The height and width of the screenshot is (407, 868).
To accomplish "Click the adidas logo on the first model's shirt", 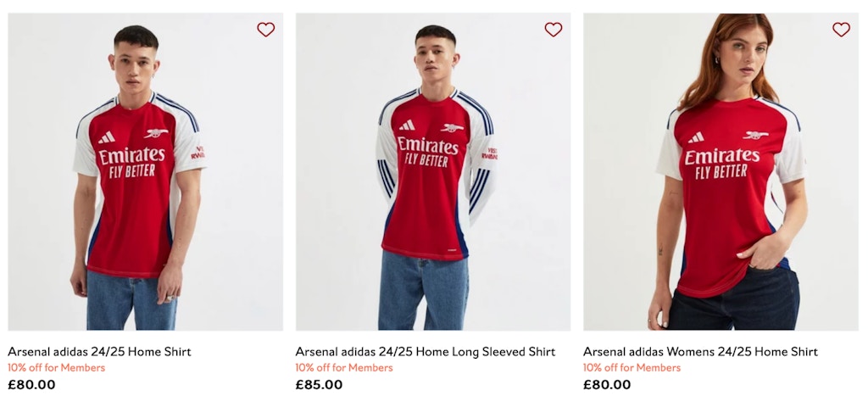I will (x=106, y=137).
